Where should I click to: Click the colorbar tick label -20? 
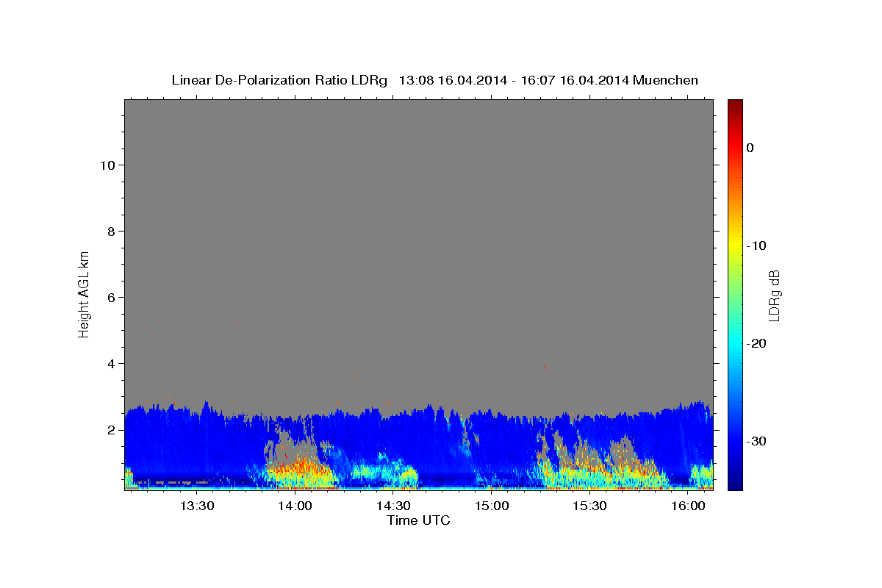(x=756, y=343)
